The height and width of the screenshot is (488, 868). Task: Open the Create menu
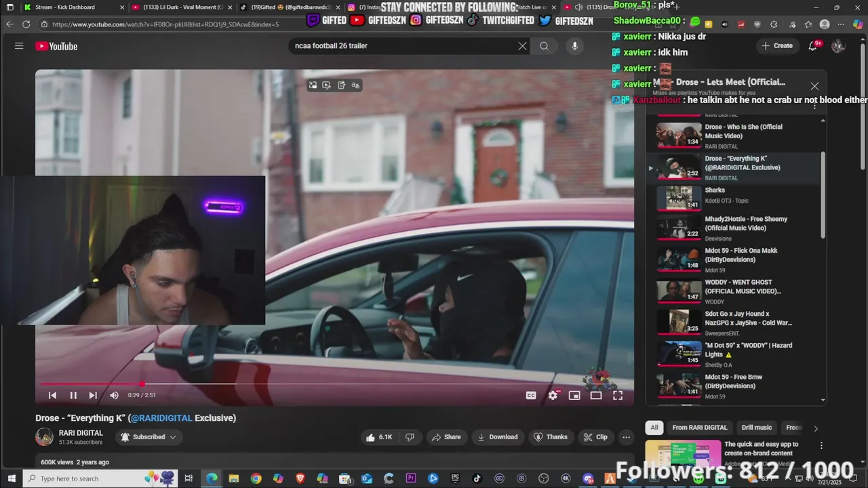(x=777, y=46)
